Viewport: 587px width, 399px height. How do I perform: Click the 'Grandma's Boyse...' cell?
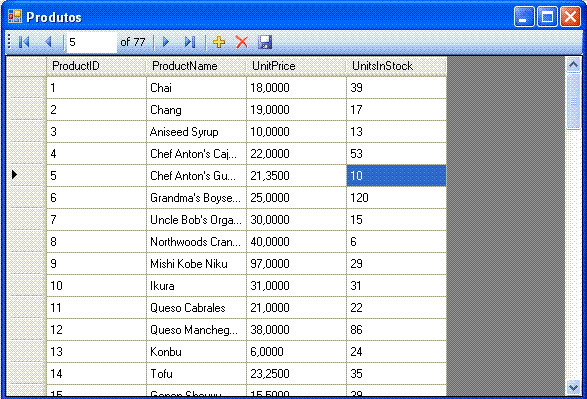(x=196, y=198)
